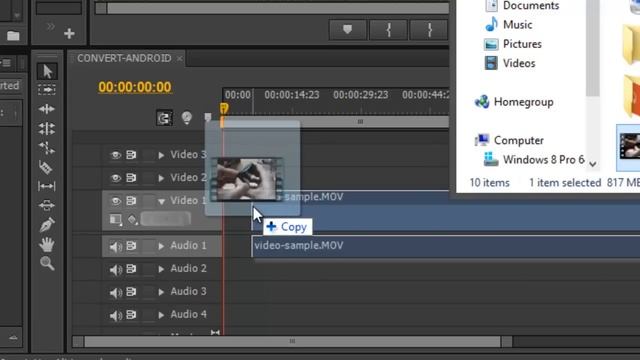The height and width of the screenshot is (360, 640).
Task: Open the Homegroup icon in Explorer
Action: click(x=482, y=102)
